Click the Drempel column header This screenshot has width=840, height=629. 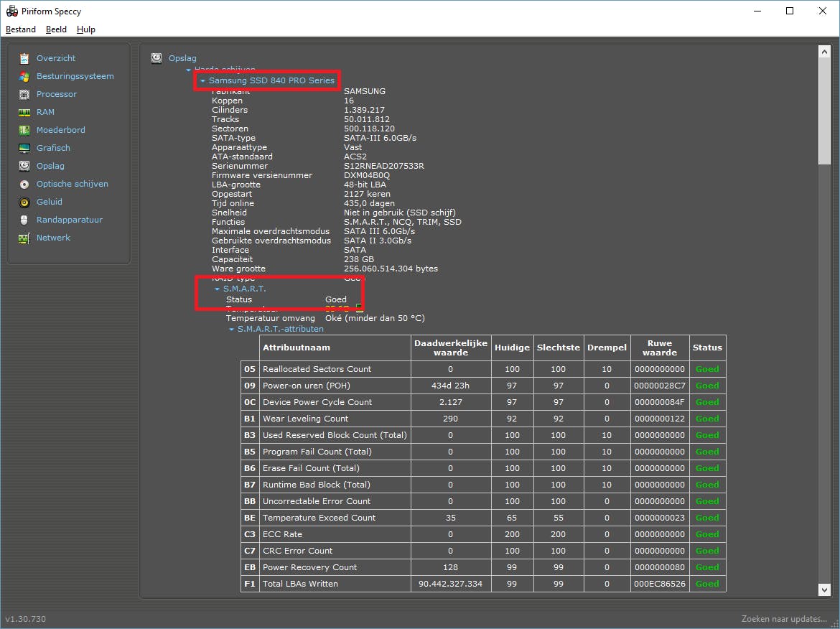pos(607,348)
